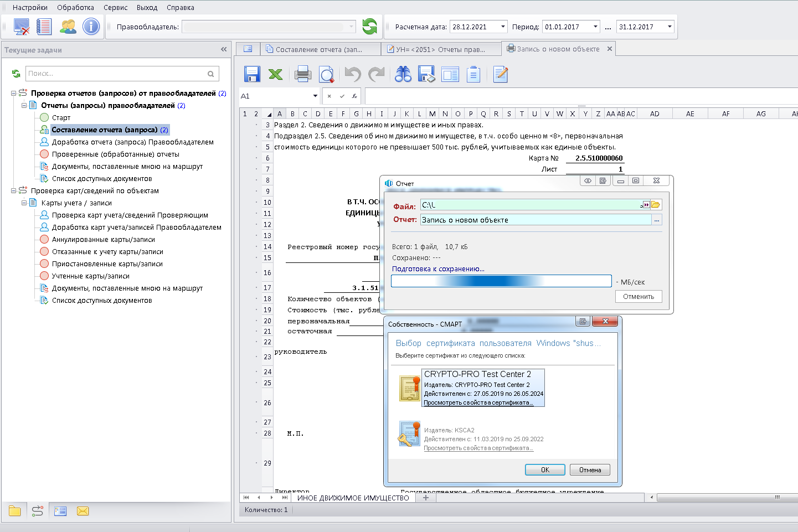Viewport: 798px width, 532px height.
Task: Click OK in certificate selection dialog
Action: 545,470
